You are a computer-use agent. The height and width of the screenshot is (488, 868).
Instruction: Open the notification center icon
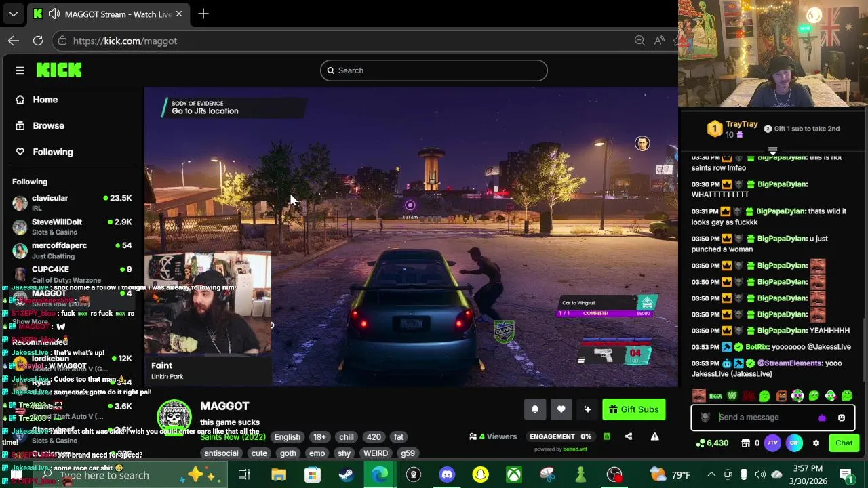pyautogui.click(x=846, y=475)
